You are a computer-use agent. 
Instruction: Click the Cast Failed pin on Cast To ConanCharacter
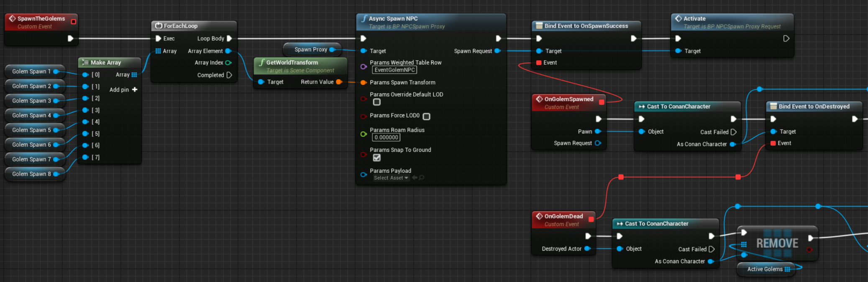[733, 132]
